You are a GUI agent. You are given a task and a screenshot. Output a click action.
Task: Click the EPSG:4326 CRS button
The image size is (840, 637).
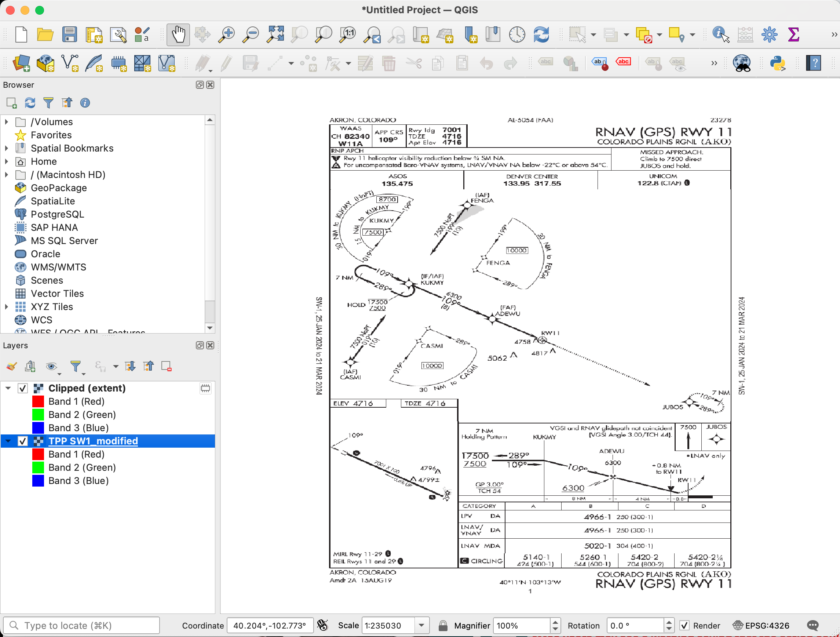761,625
